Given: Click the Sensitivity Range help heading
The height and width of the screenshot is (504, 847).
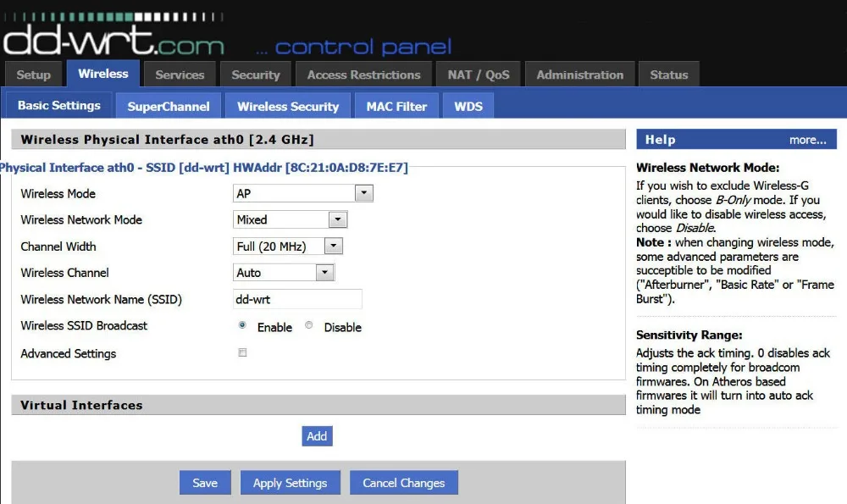Looking at the screenshot, I should (x=689, y=335).
